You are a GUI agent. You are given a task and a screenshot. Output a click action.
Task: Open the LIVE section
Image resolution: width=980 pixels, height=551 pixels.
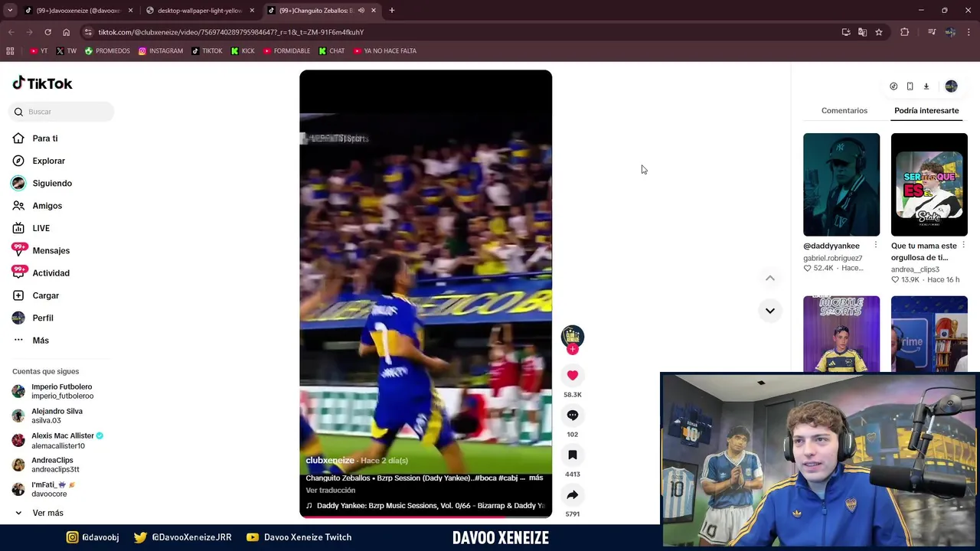tap(41, 228)
